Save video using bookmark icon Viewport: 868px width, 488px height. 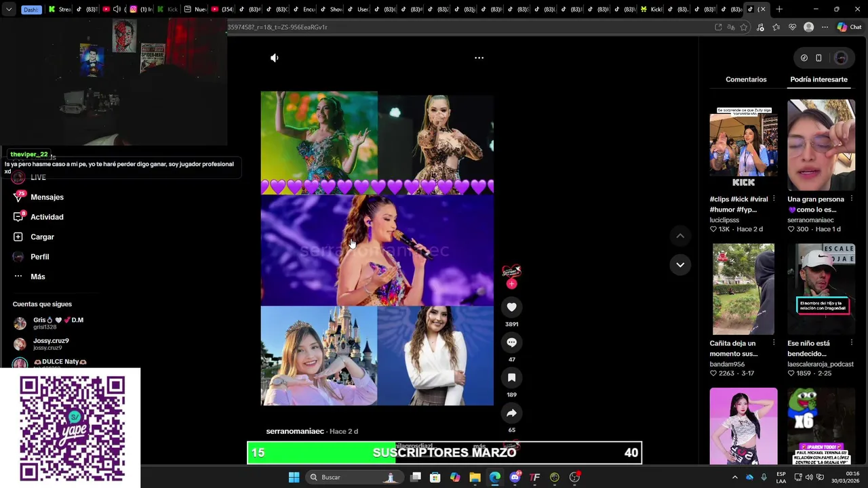511,378
